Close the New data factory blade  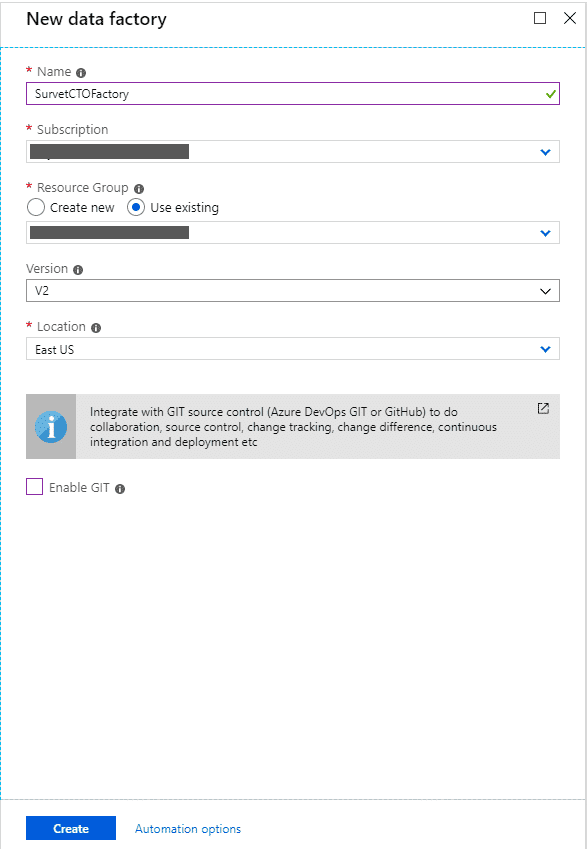click(570, 18)
